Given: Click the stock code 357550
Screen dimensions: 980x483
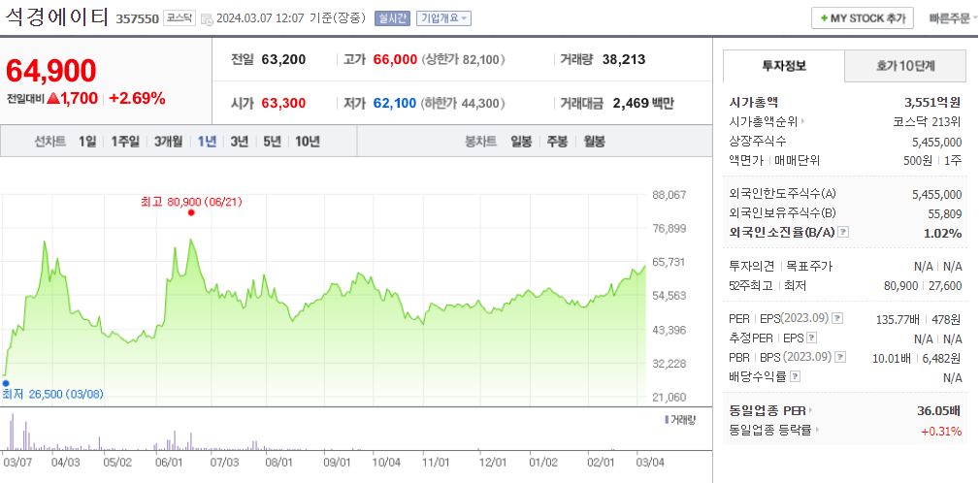Looking at the screenshot, I should 138,19.
